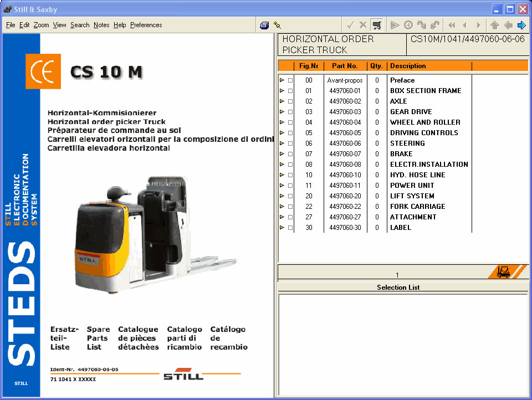Expand the STEERING row arrow
This screenshot has height=400, width=532.
click(x=282, y=143)
